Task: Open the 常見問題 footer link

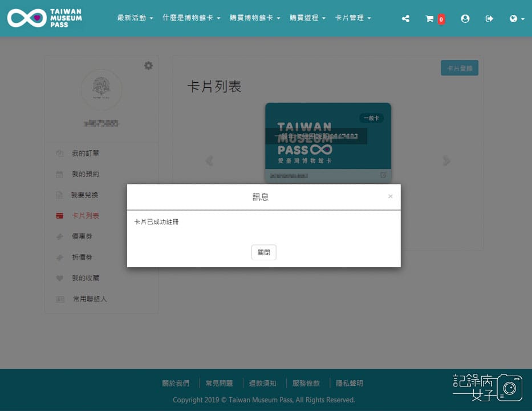Action: coord(219,384)
